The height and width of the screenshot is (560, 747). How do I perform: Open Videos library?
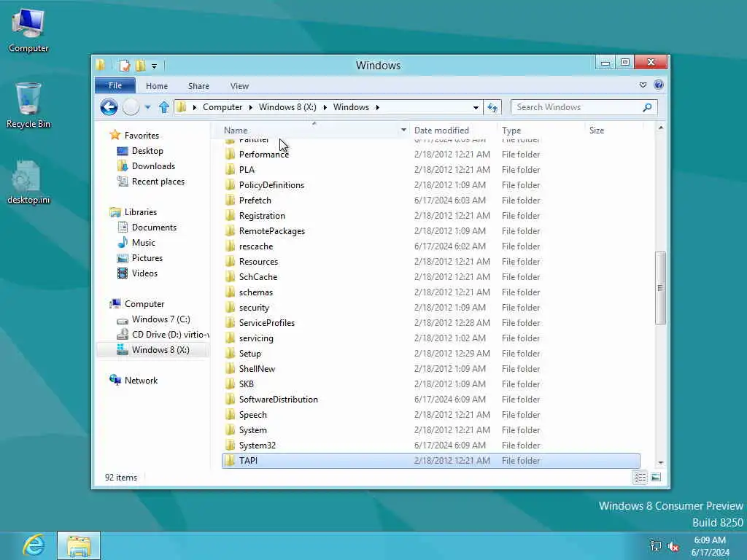144,273
